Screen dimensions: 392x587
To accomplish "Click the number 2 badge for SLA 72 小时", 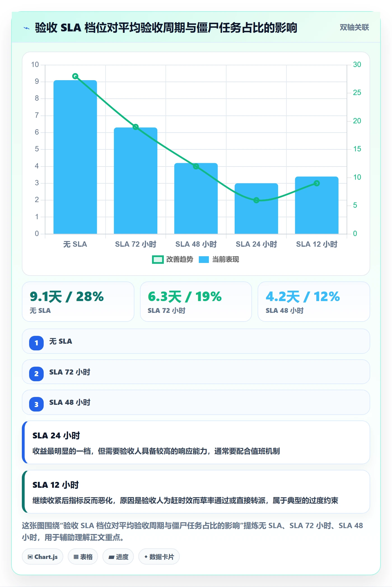I will tap(36, 374).
